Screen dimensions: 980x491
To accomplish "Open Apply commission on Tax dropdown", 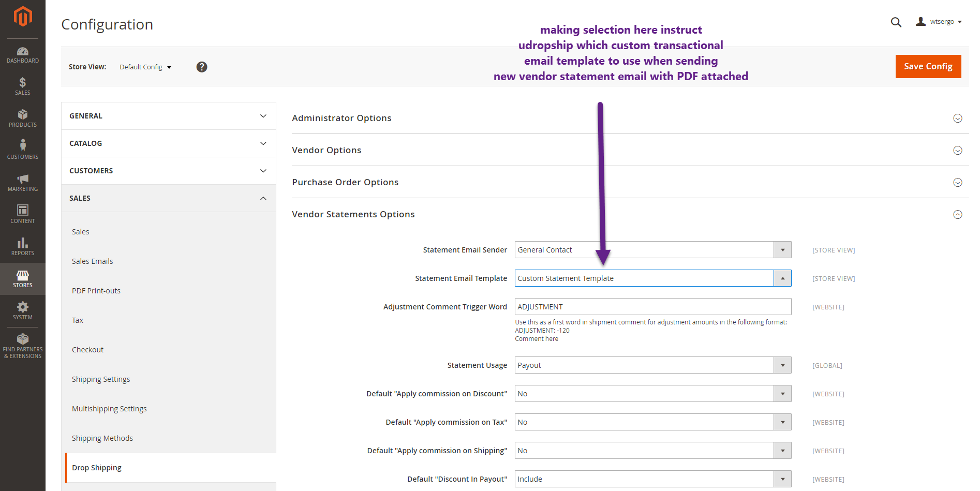I will pos(653,422).
